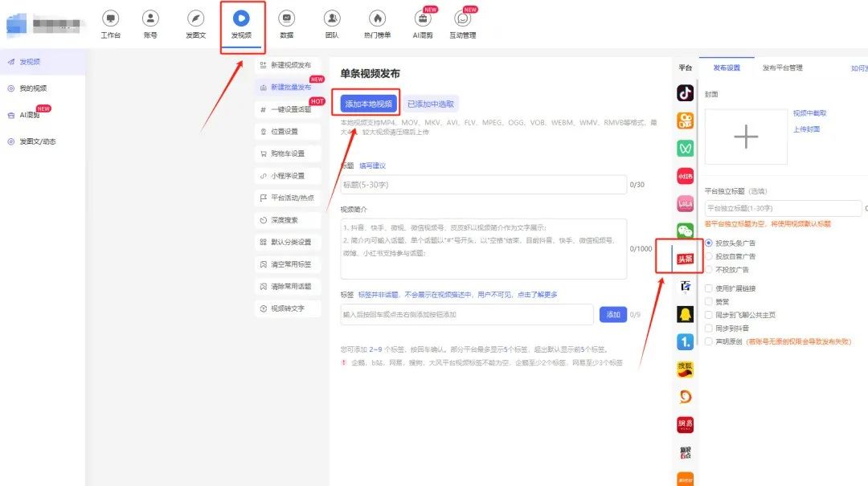Choose the 不投放广告 radio option
Viewport: 868px width, 486px height.
[x=709, y=270]
